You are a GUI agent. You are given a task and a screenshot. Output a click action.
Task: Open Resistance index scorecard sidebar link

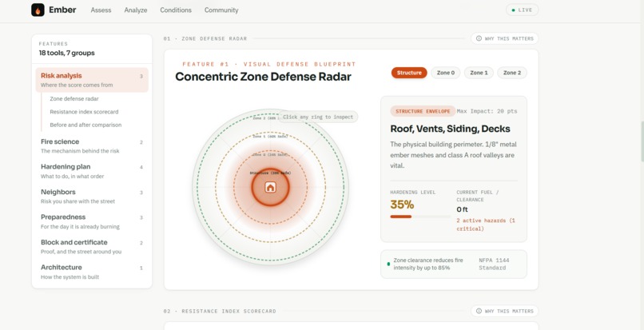84,112
